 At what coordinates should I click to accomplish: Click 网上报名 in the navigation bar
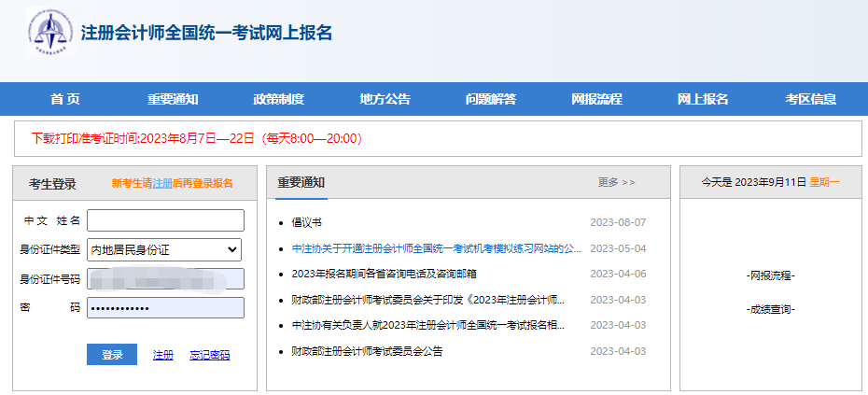703,99
